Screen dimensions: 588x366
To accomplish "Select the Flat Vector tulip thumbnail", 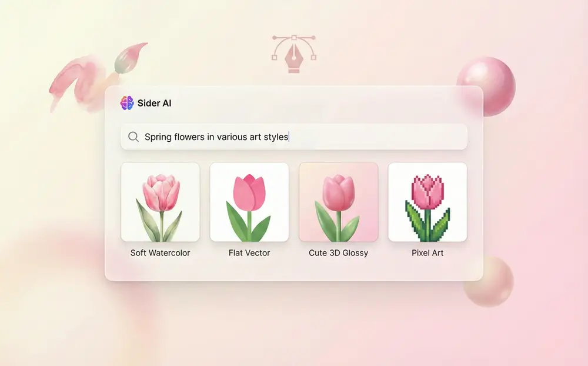I will pos(249,202).
